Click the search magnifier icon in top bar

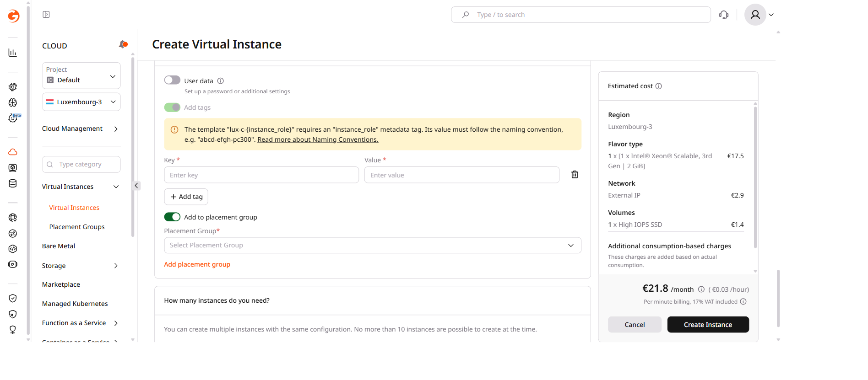click(x=466, y=15)
